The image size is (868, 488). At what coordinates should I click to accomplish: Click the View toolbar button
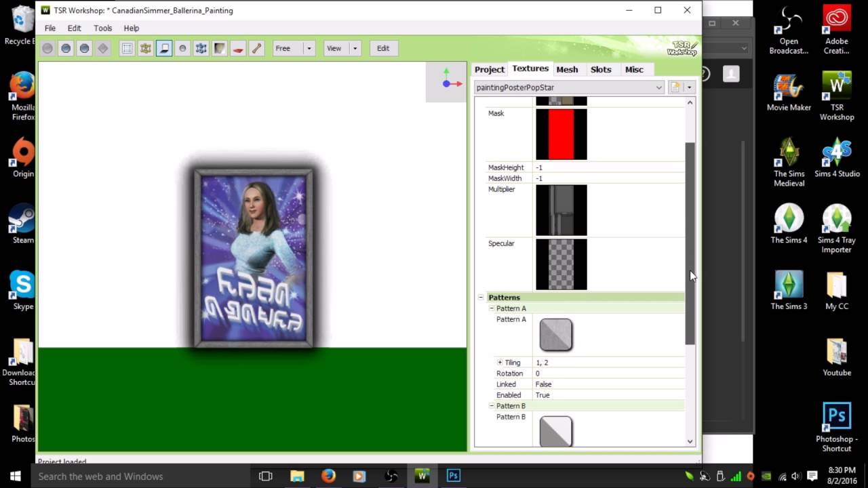tap(336, 48)
